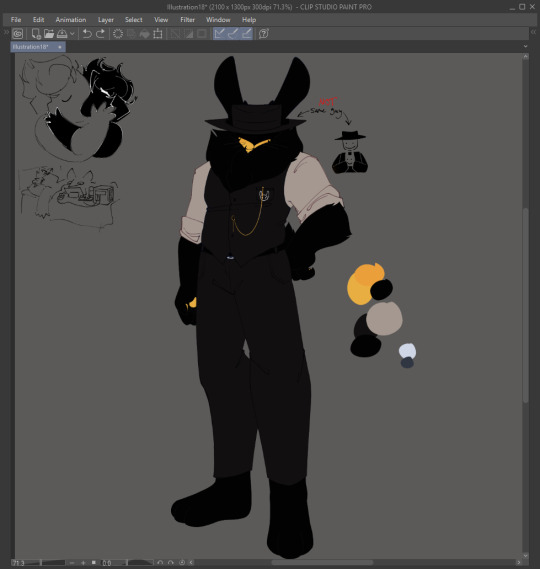Zoom out with the minus button

(x=72, y=562)
